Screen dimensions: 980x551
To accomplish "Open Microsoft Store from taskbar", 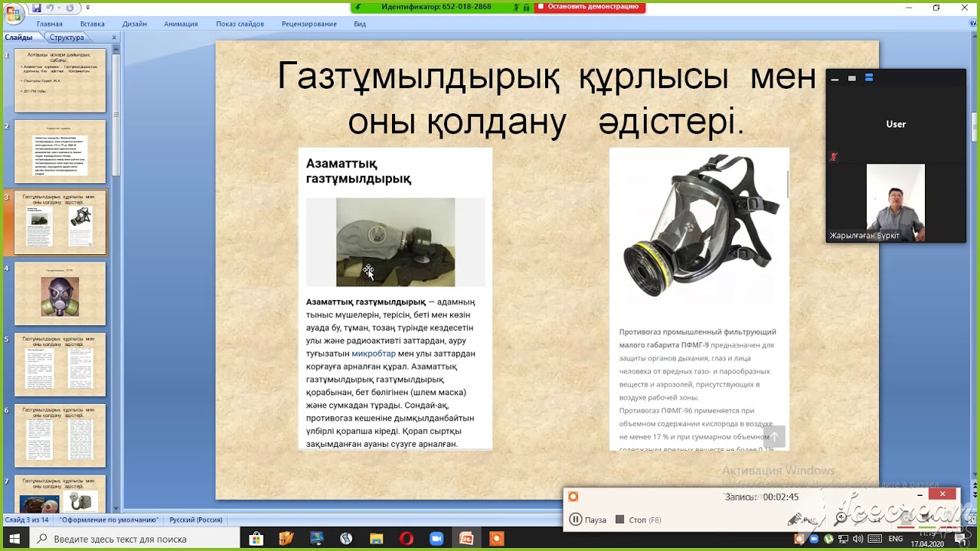I will click(x=256, y=539).
